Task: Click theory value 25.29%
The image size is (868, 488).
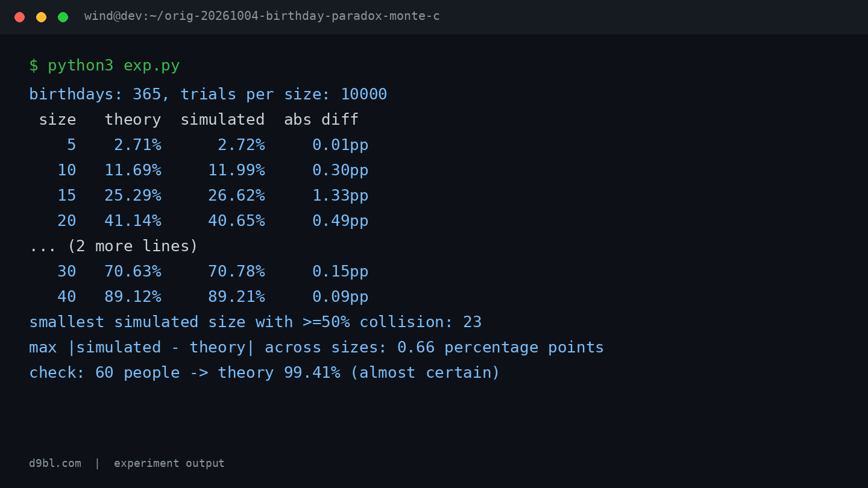Action: coord(133,196)
